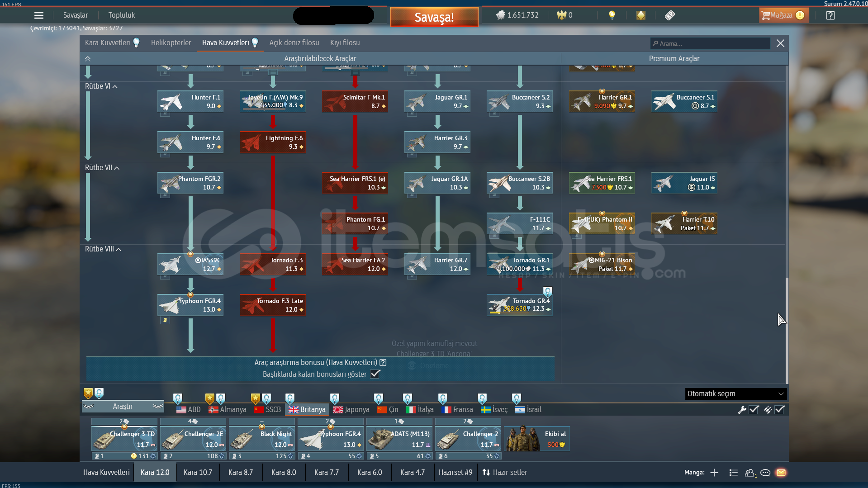The height and width of the screenshot is (488, 868).
Task: Click the auto-ammo refill icon
Action: (768, 410)
